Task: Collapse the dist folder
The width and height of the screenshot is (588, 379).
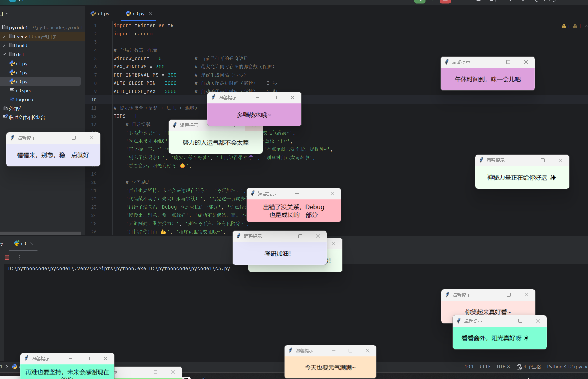Action: tap(4, 54)
